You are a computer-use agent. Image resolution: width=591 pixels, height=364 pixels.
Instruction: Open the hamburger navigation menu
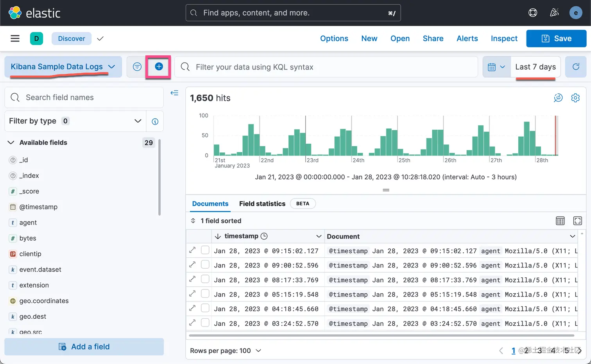(x=15, y=38)
